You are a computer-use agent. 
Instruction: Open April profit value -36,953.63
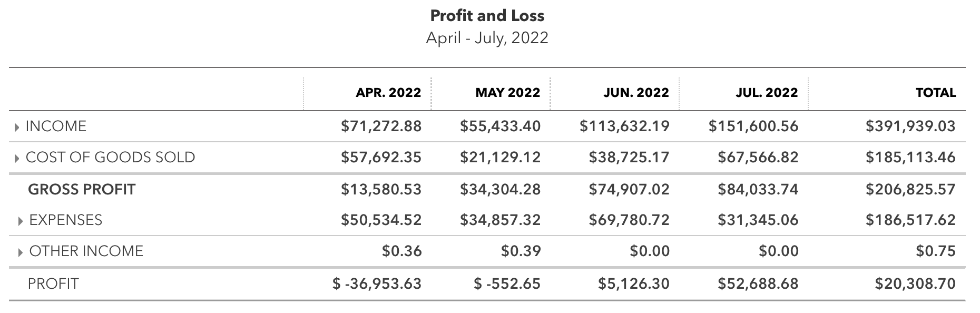(x=377, y=284)
